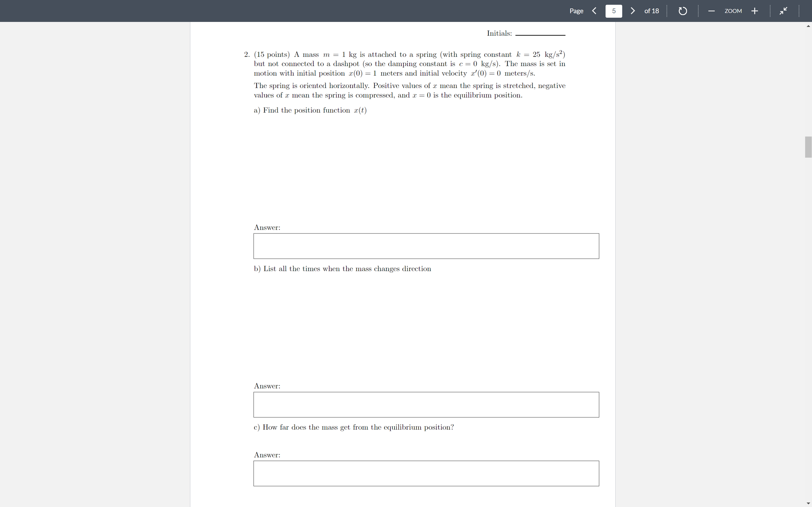The image size is (812, 507).
Task: Click scrollbar up arrow at top right
Action: click(808, 26)
